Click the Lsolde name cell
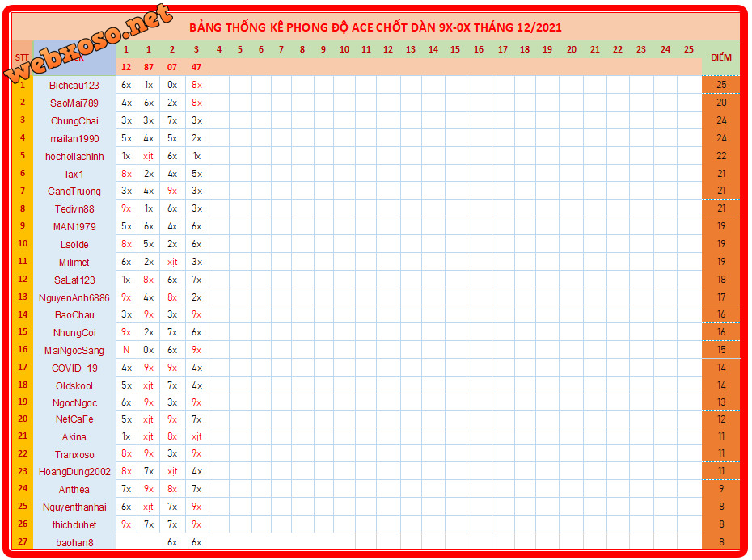 coord(74,245)
